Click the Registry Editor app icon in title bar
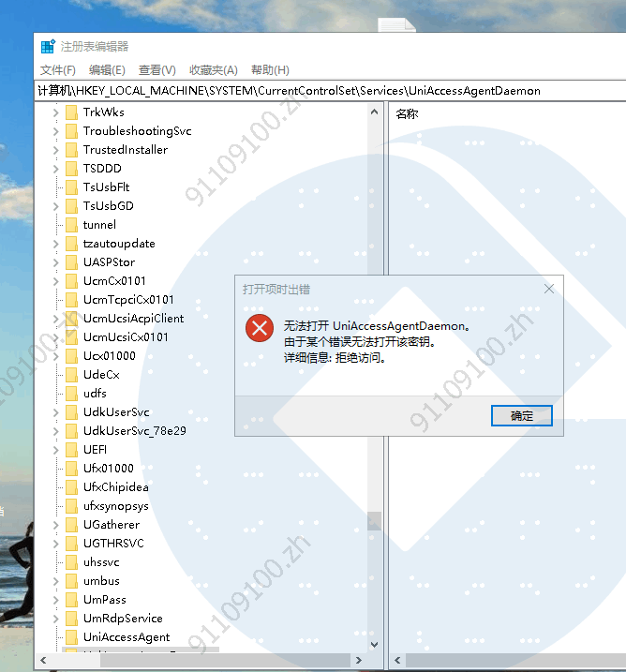Image resolution: width=626 pixels, height=672 pixels. 48,46
